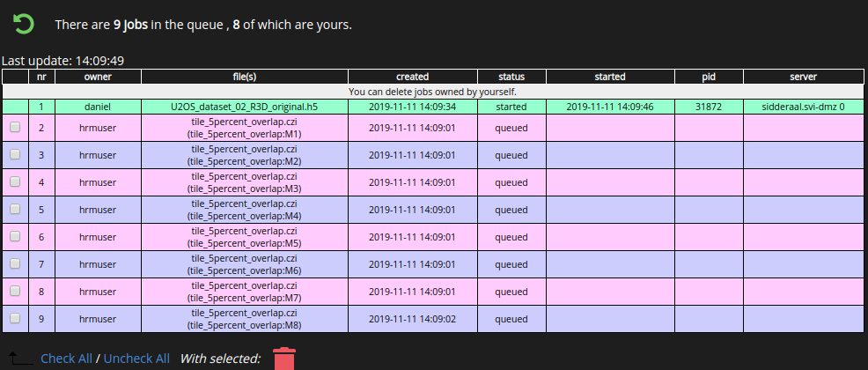Tick the checkbox for job 5
The image size is (868, 370).
(15, 210)
